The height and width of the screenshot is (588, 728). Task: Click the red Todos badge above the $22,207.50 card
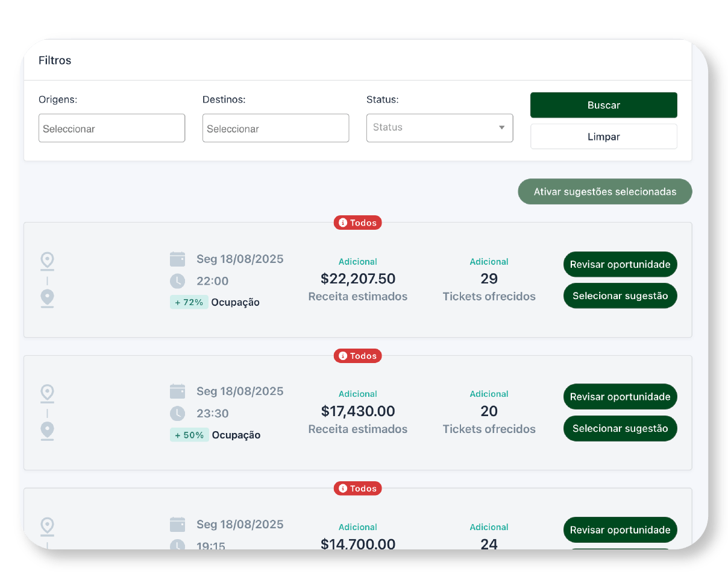(357, 223)
